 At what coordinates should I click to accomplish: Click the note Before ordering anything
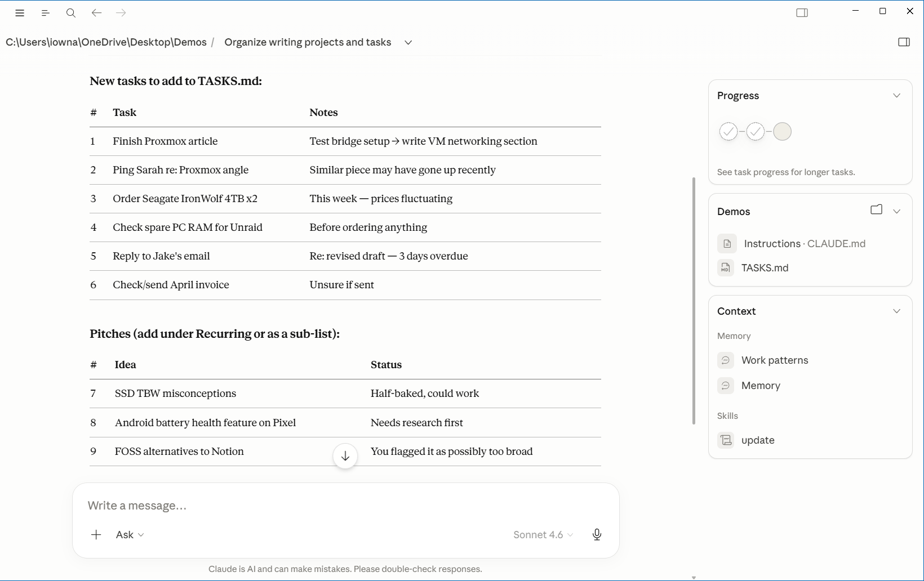tap(368, 227)
